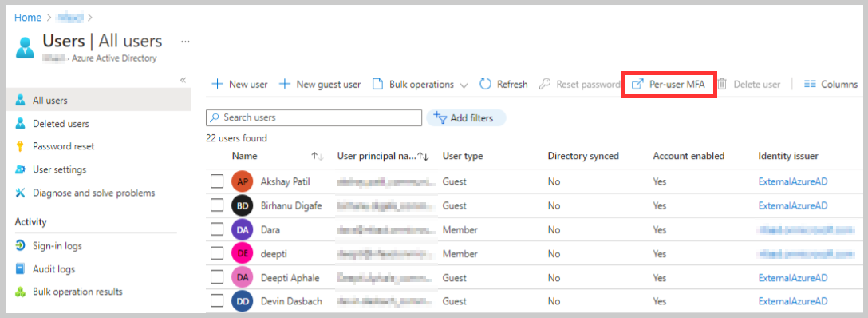
Task: Click the Search users input field
Action: [314, 117]
